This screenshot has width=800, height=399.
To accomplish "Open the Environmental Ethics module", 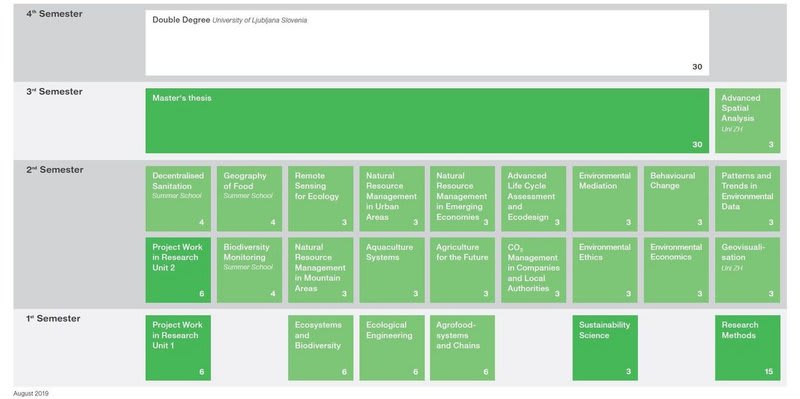I will (x=605, y=270).
